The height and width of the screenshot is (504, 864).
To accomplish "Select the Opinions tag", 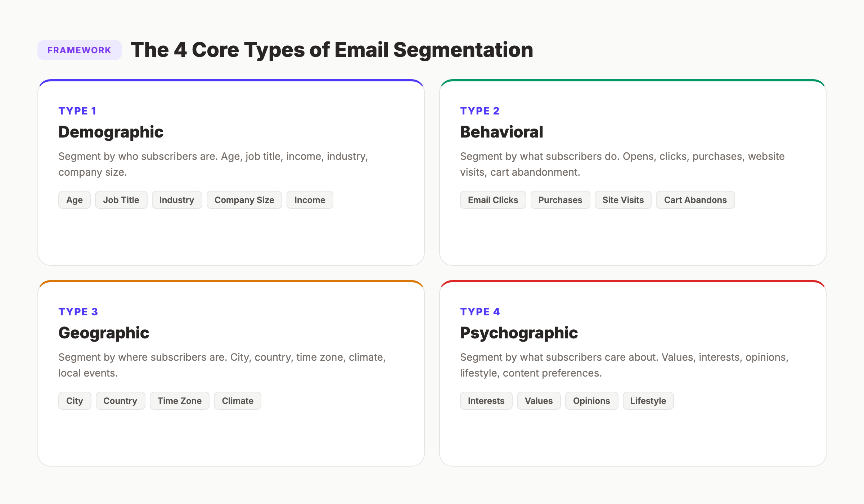I will [x=591, y=401].
